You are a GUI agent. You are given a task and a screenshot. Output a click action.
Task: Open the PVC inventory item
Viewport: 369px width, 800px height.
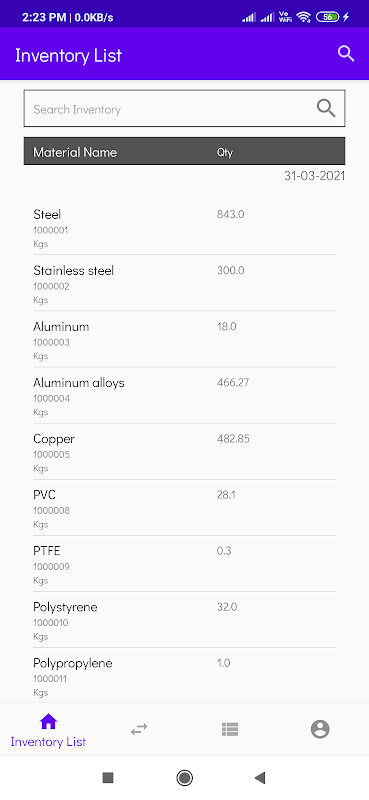pos(184,508)
